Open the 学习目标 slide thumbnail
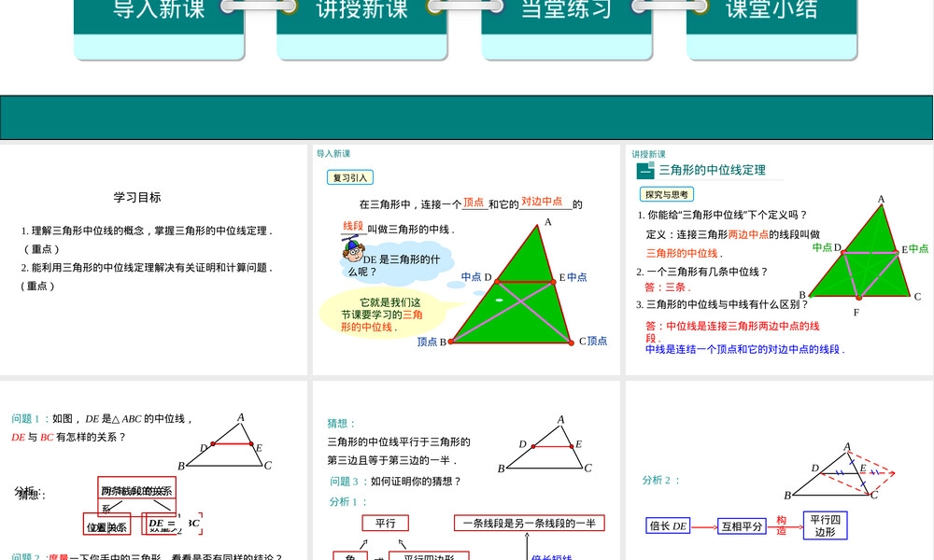This screenshot has width=934, height=560. pyautogui.click(x=153, y=259)
